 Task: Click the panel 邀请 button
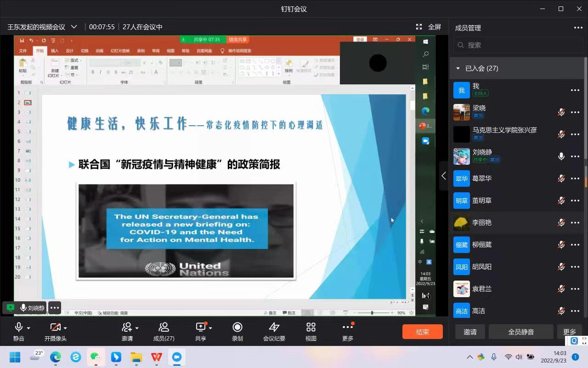(x=470, y=332)
